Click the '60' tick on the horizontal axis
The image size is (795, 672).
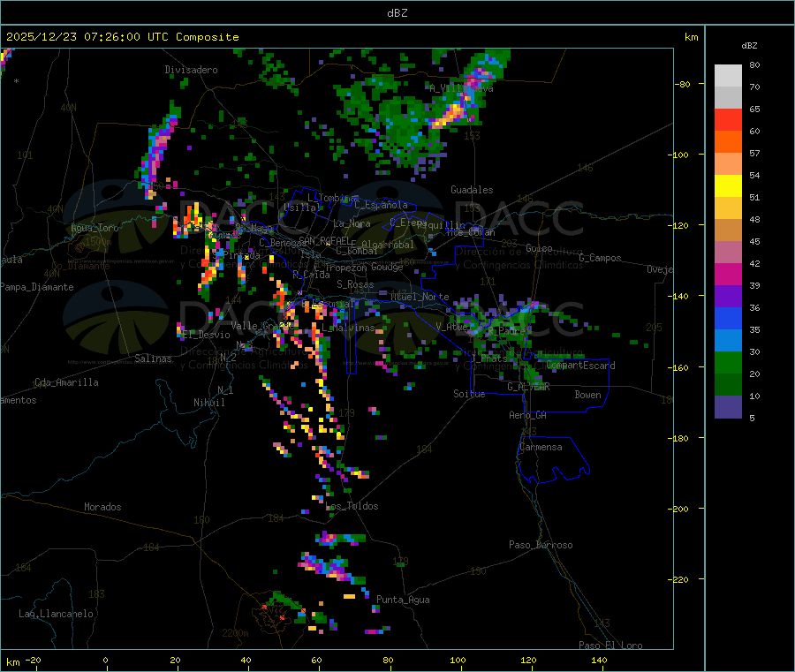click(x=316, y=660)
